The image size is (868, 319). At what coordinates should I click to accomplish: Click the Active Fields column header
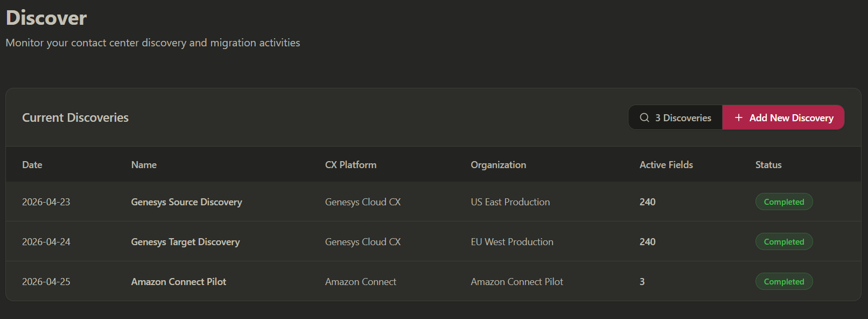(x=666, y=165)
